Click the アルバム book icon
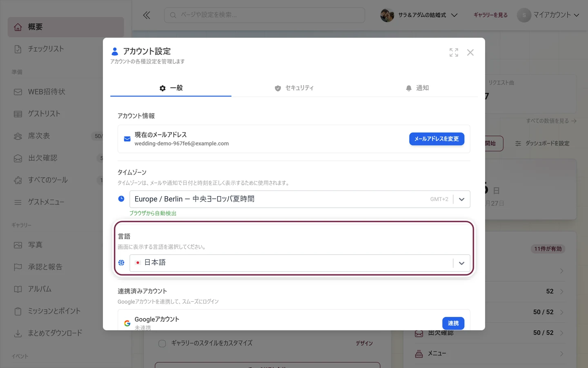This screenshot has width=588, height=368. (x=18, y=289)
